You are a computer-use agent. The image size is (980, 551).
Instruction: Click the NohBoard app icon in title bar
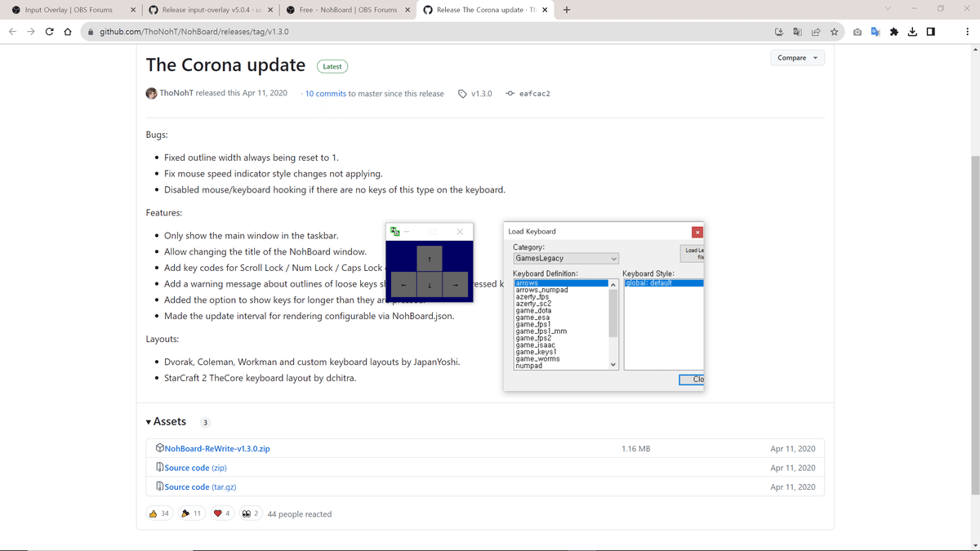click(395, 232)
